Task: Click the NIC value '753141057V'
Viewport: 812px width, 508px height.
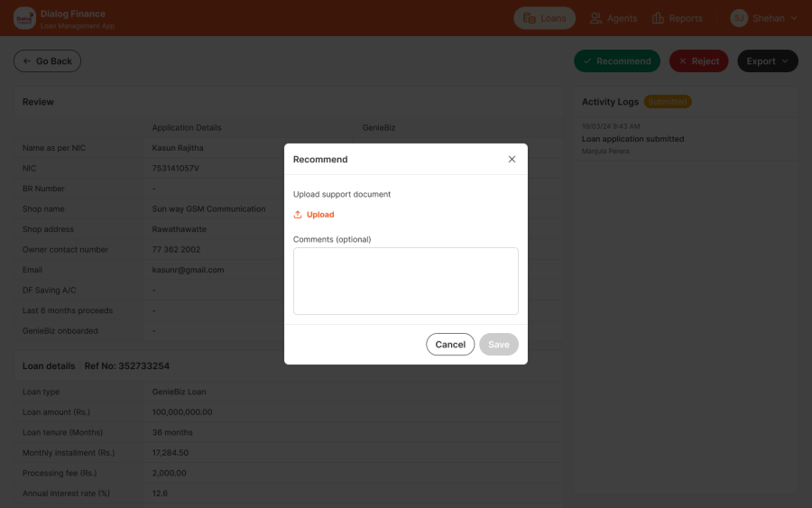Action: [x=176, y=169]
